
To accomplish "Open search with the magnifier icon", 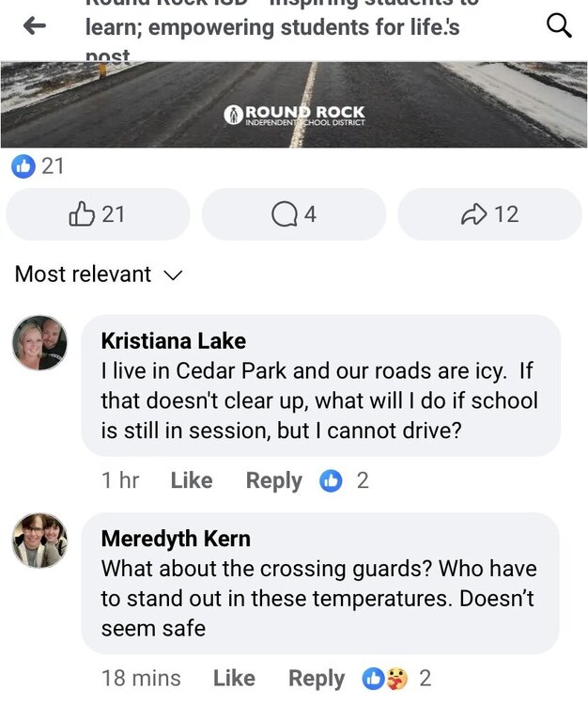I will click(x=559, y=26).
